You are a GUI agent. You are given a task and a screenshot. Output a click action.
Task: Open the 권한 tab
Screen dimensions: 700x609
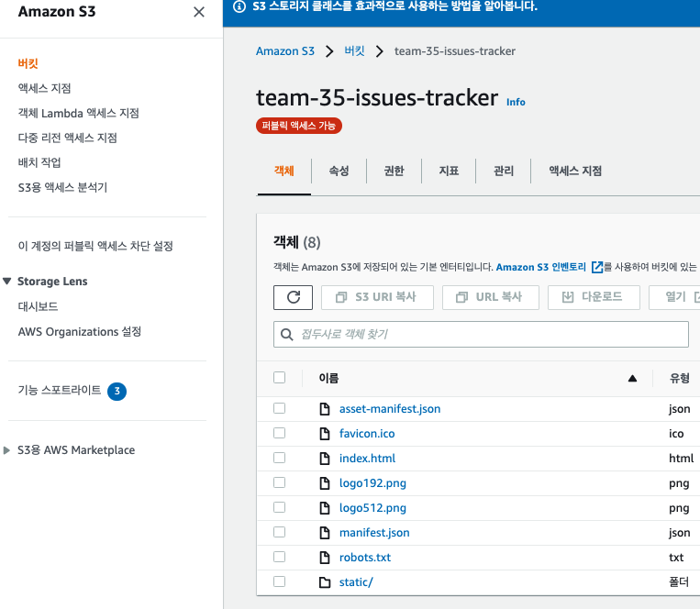pyautogui.click(x=394, y=171)
